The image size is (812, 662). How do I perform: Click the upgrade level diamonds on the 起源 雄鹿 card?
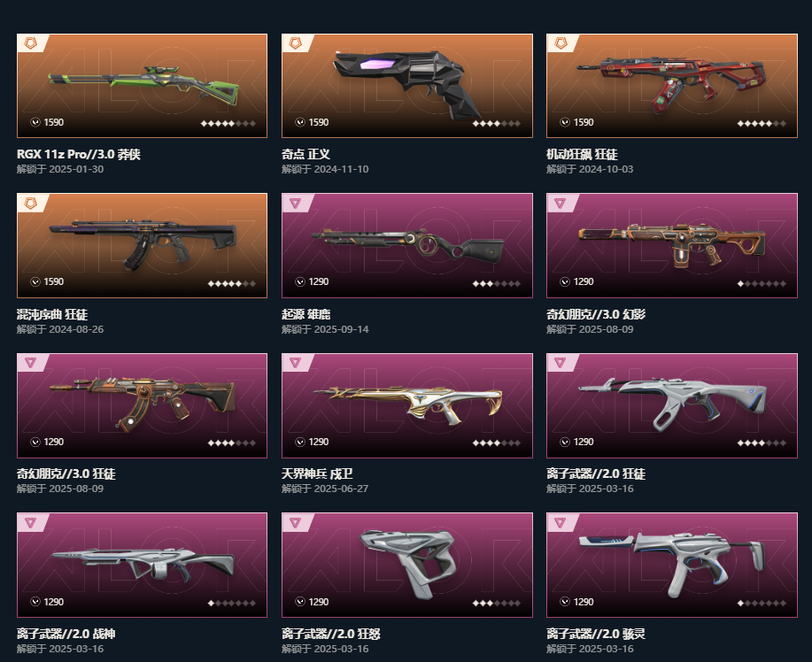[496, 283]
